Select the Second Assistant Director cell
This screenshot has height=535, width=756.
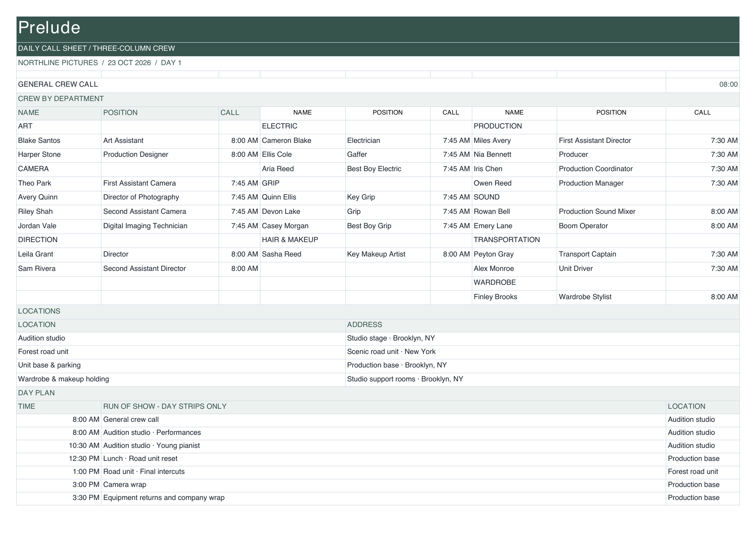160,269
